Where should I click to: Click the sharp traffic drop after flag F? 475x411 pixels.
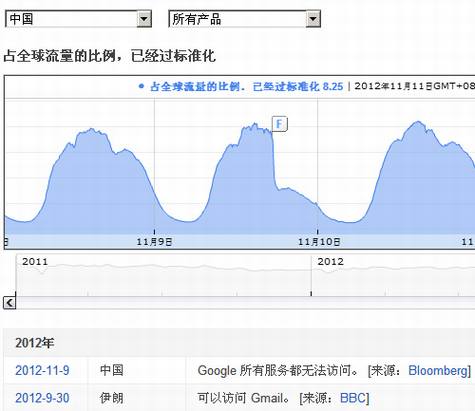point(274,160)
